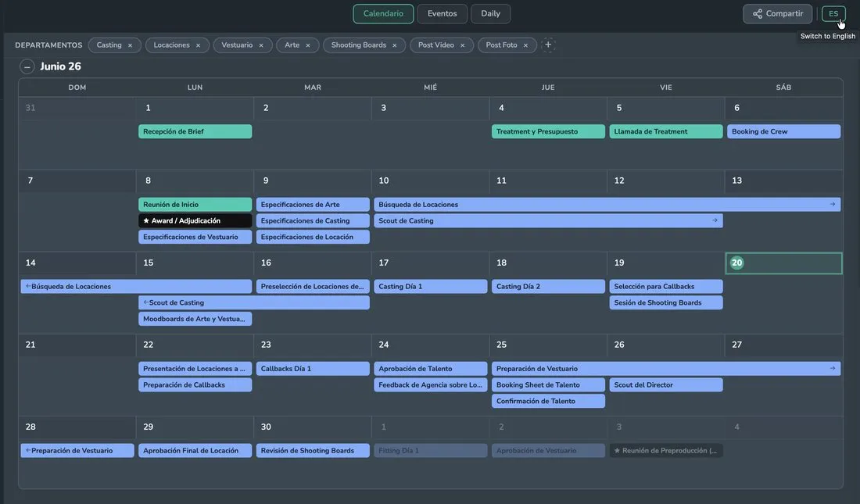The image size is (860, 504).
Task: Click the Compartir share button
Action: 778,14
